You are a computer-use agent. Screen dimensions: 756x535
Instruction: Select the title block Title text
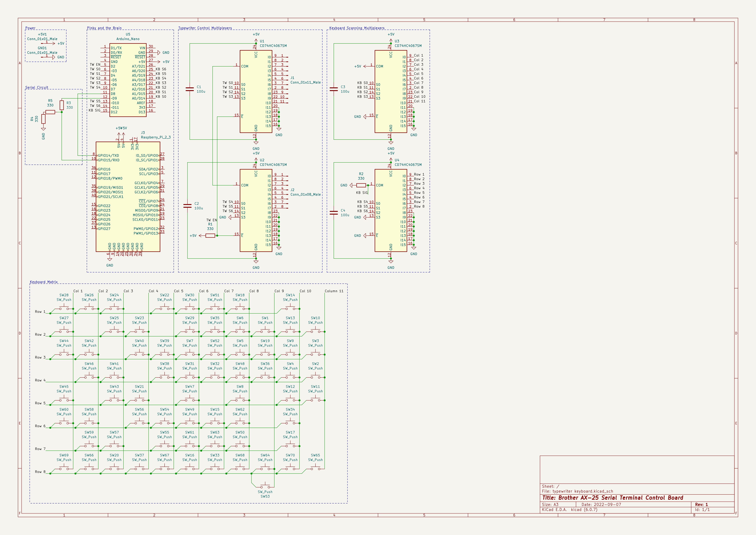(612, 498)
